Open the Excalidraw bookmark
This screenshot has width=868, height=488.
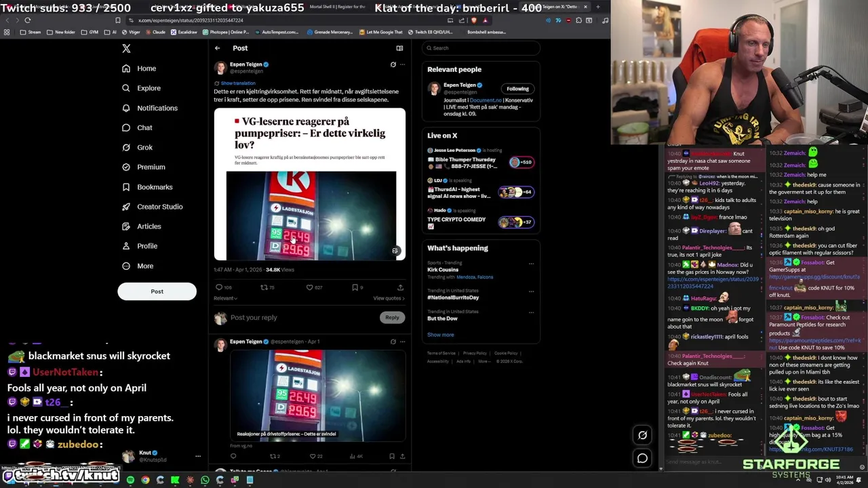coord(184,32)
